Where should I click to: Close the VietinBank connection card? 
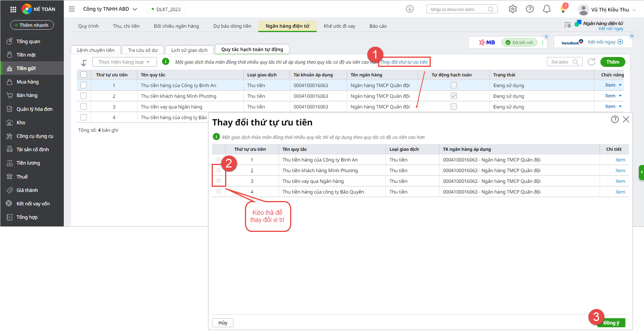632,36
